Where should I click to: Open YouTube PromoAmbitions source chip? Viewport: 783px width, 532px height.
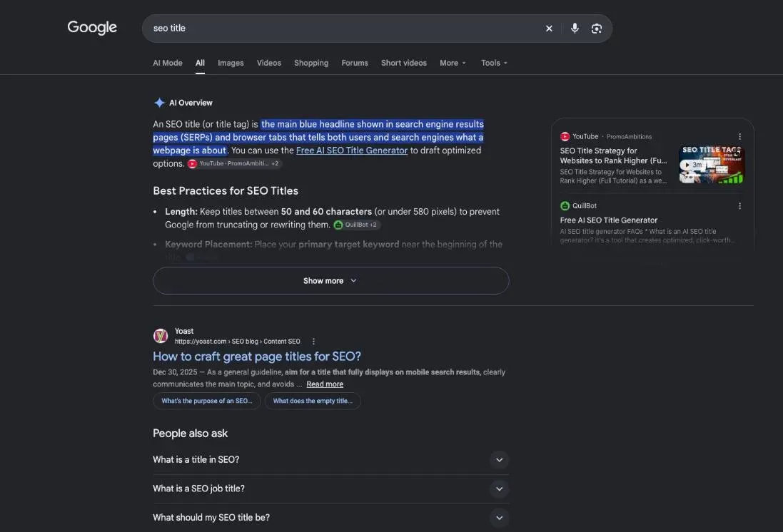[x=234, y=164]
